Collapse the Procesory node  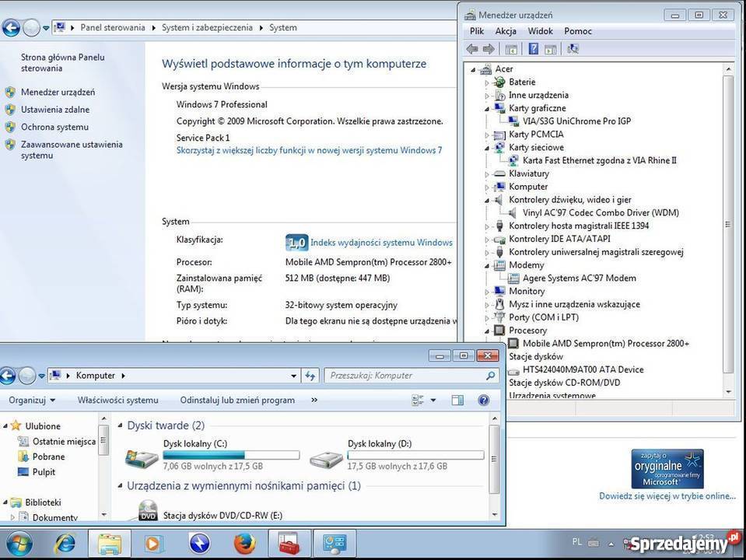(x=487, y=331)
